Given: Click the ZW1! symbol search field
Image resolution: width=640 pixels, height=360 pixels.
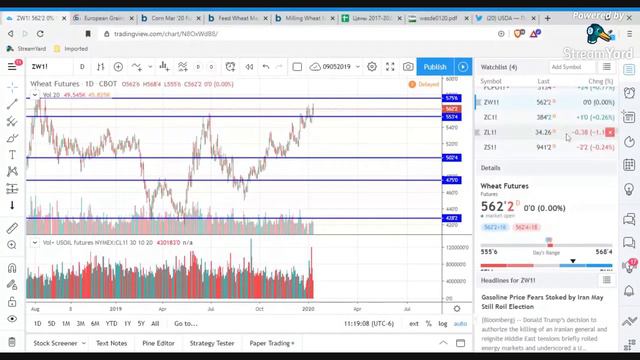Looking at the screenshot, I should 50,67.
